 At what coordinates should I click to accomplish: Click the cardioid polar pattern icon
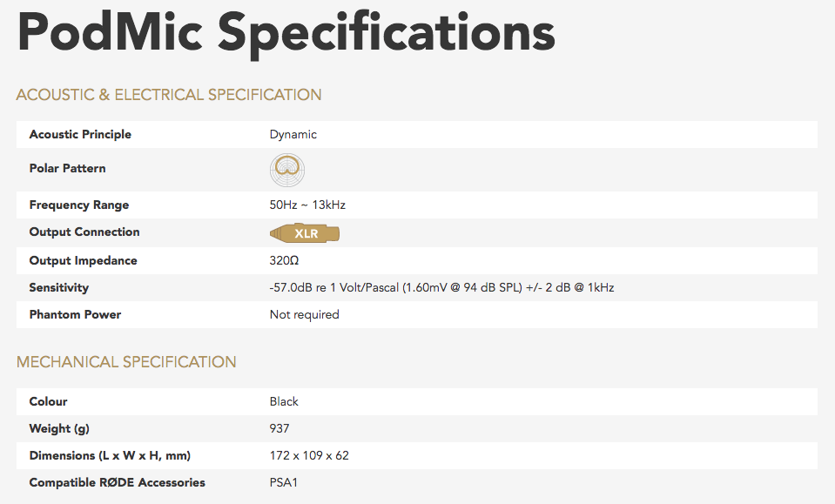286,169
